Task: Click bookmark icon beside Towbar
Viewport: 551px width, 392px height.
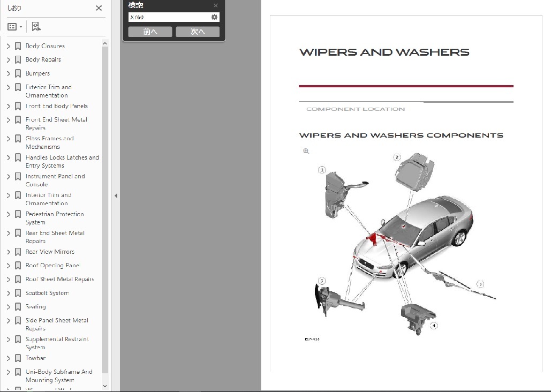Action: point(18,358)
